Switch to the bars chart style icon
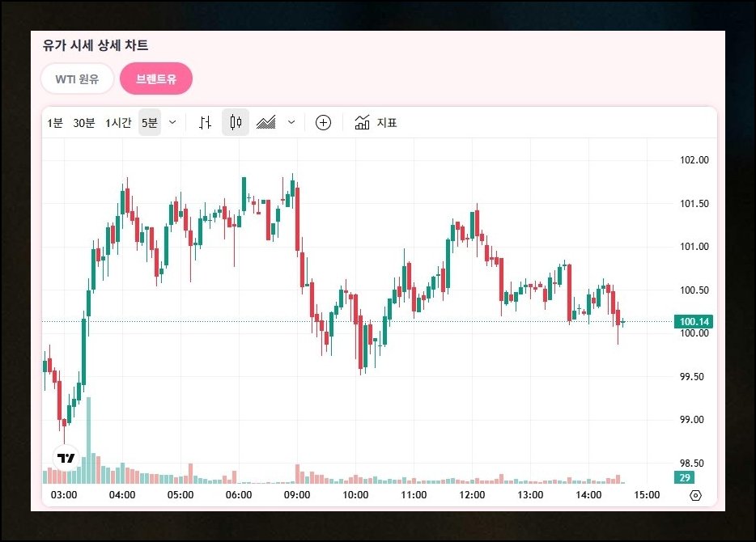This screenshot has height=542, width=756. click(x=205, y=123)
